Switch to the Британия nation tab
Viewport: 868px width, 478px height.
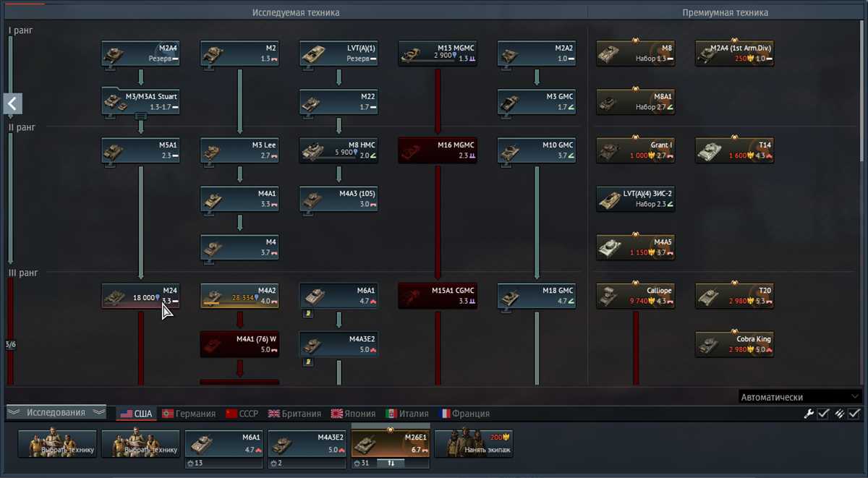point(294,414)
